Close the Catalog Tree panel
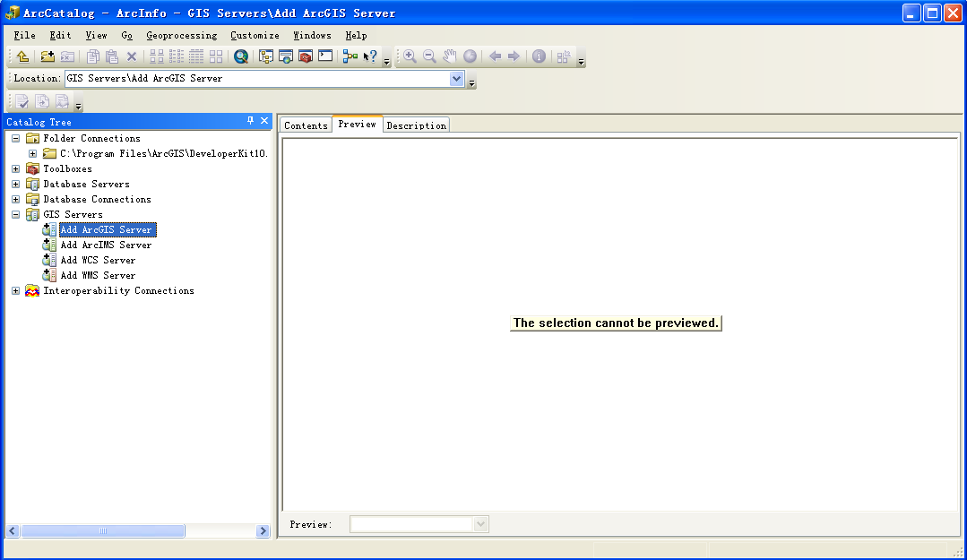Screen dimensions: 967x560 coord(264,121)
